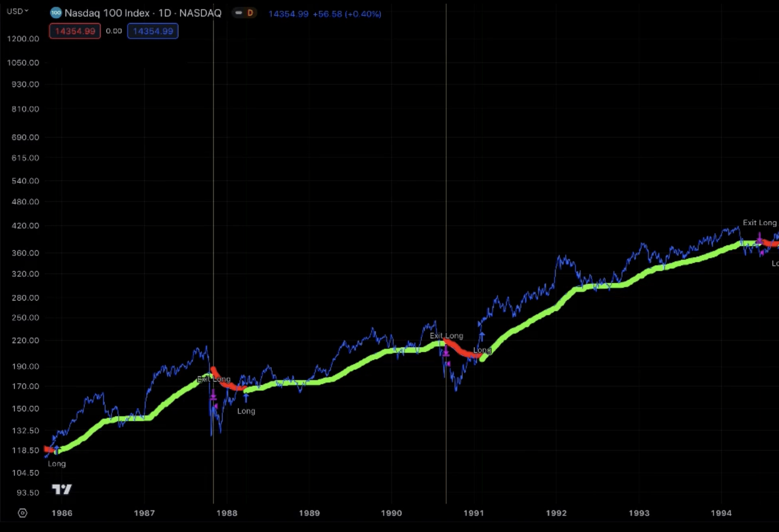The height and width of the screenshot is (532, 779).
Task: Select the Exit Long label in late 1987
Action: [214, 379]
